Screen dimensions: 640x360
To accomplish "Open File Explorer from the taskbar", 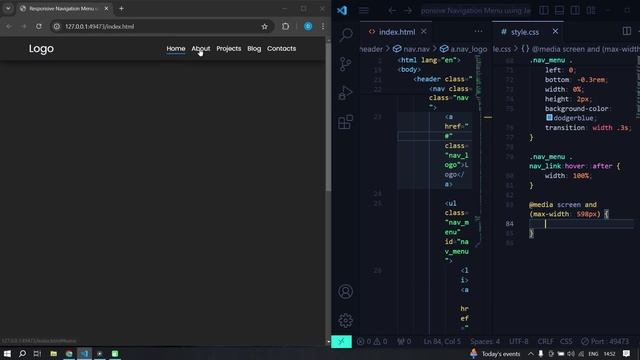I will click(53, 353).
